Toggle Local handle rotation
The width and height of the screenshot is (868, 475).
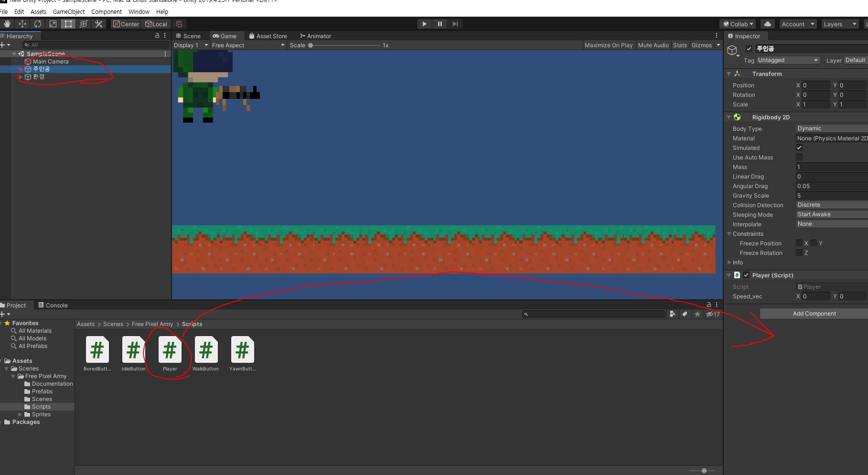coord(156,24)
